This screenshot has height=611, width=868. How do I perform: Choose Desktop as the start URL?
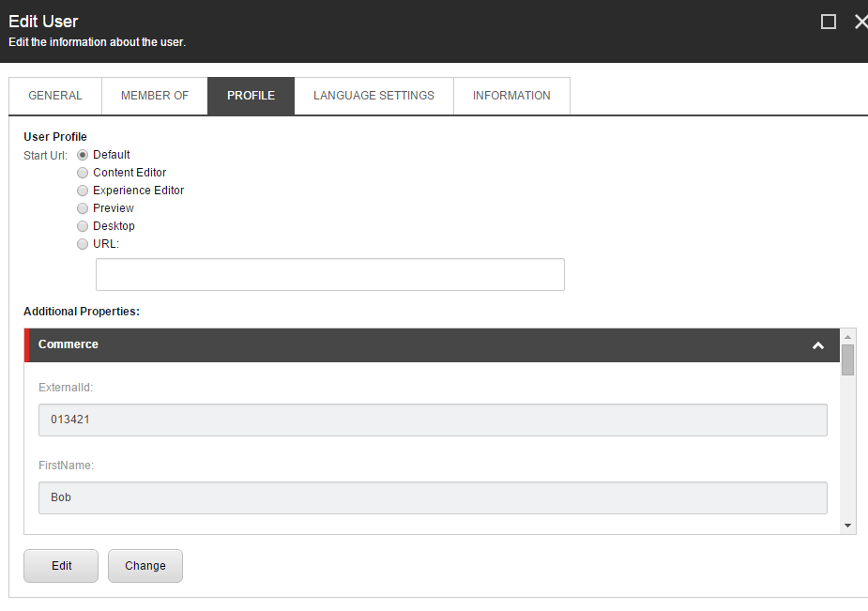pos(83,226)
